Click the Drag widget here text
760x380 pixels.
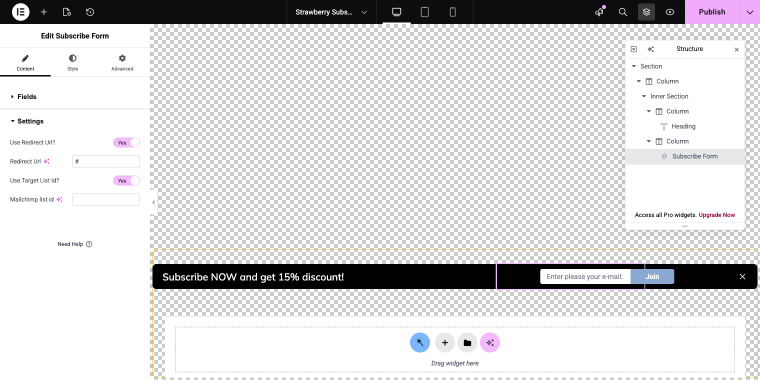coord(455,364)
